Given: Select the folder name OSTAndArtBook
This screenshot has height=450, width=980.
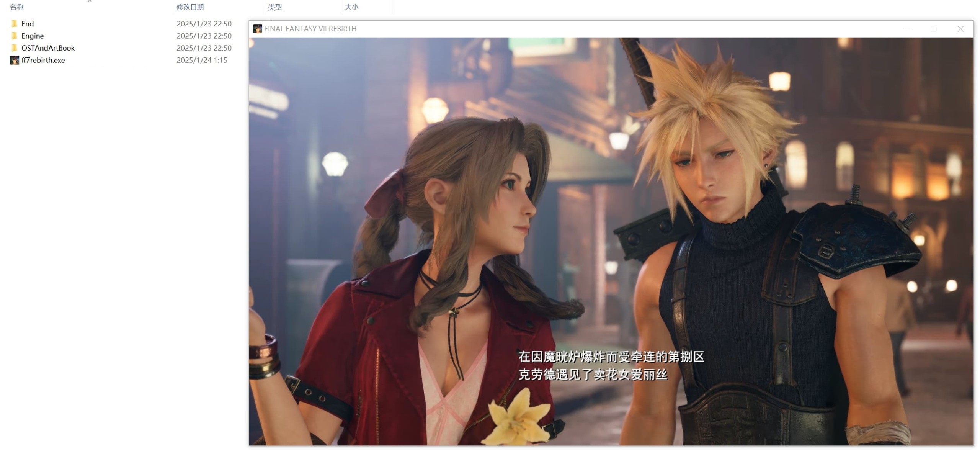Looking at the screenshot, I should click(48, 48).
